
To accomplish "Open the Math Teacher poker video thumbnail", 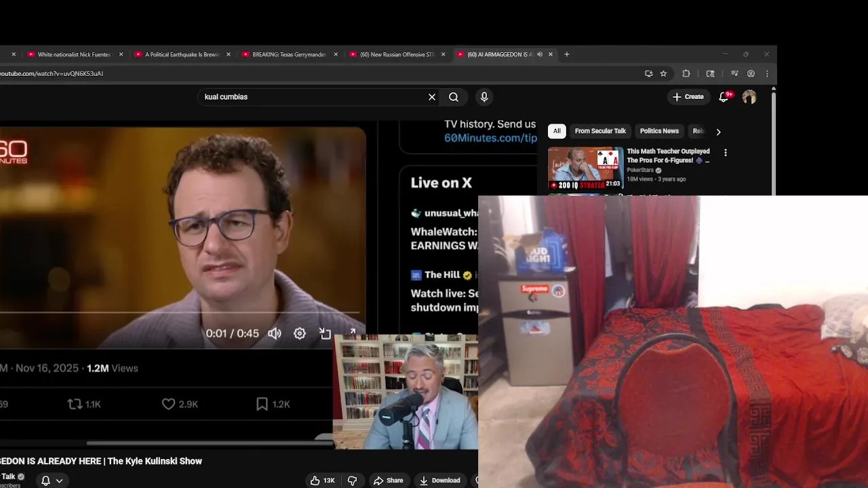I will coord(585,169).
